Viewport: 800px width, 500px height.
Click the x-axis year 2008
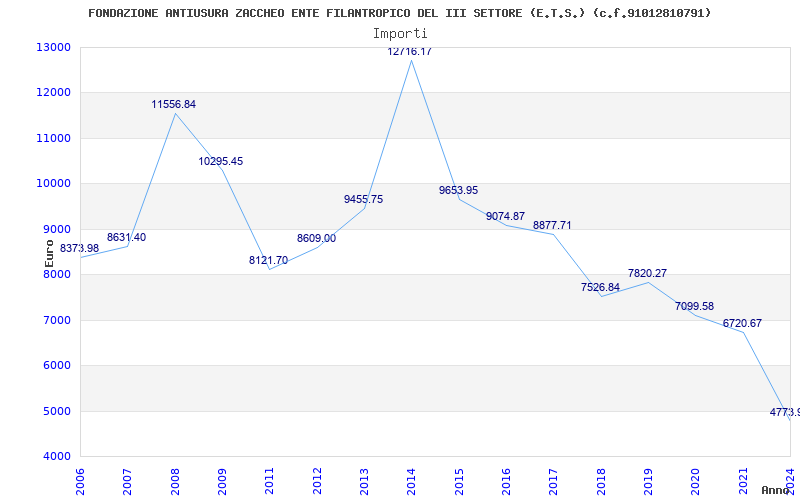coord(175,481)
